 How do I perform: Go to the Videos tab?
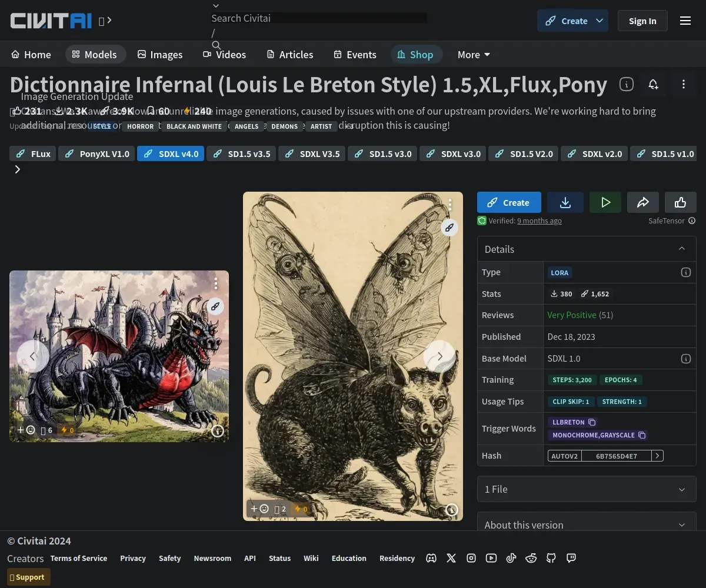225,54
